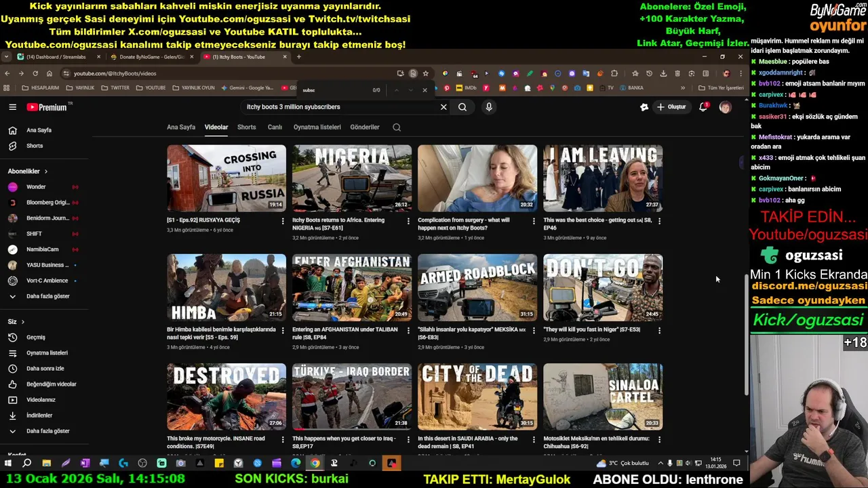Click find bar previous result arrow

[x=397, y=90]
